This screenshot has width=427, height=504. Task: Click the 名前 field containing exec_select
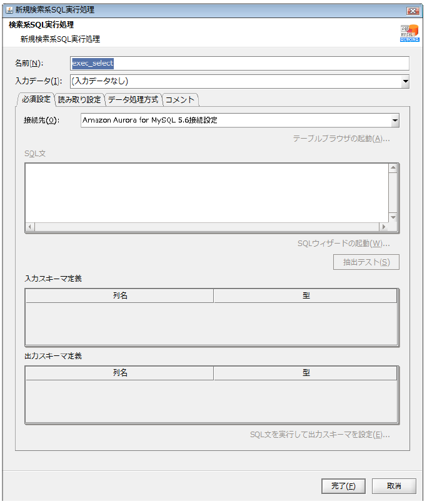click(x=239, y=63)
